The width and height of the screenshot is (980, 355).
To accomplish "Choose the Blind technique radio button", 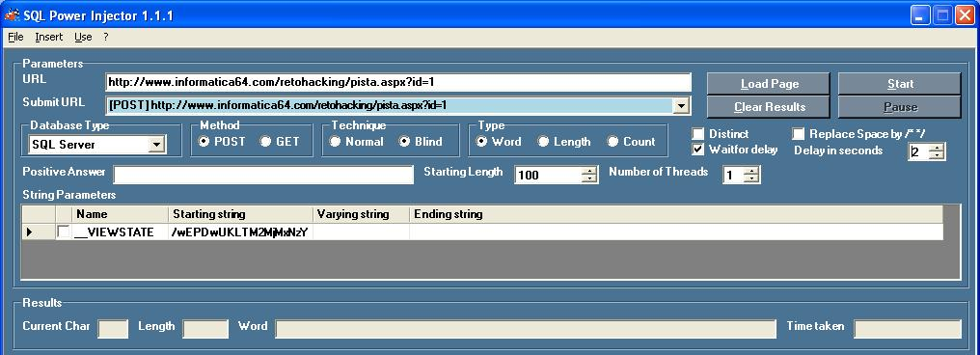I will pos(404,142).
